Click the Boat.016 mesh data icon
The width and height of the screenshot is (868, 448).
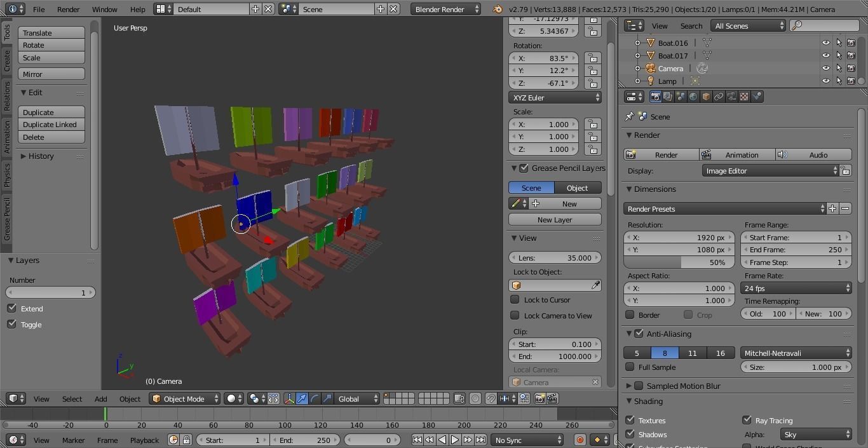point(706,43)
